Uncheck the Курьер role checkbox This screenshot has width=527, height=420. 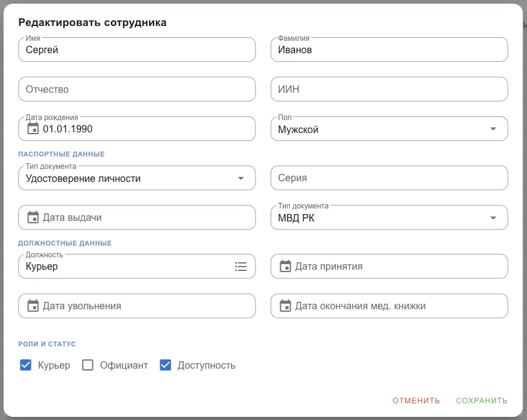coord(25,365)
